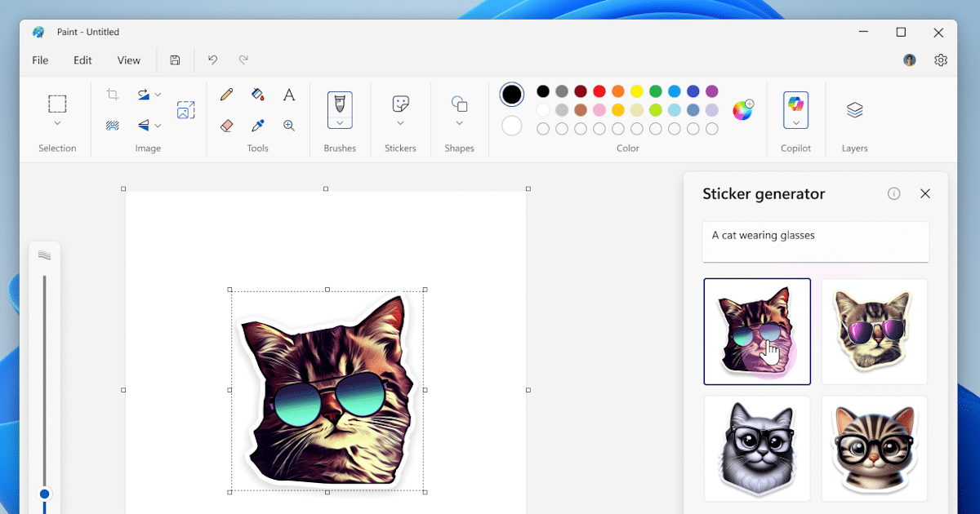Open the Stickers dropdown chevron
Viewport: 980px width, 514px height.
coord(400,124)
